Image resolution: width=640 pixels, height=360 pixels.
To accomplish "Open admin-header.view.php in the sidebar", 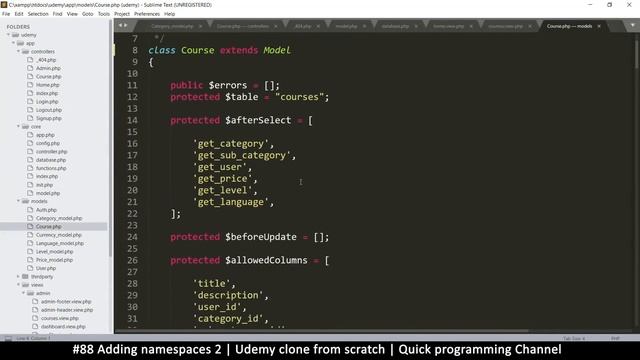I will point(67,310).
